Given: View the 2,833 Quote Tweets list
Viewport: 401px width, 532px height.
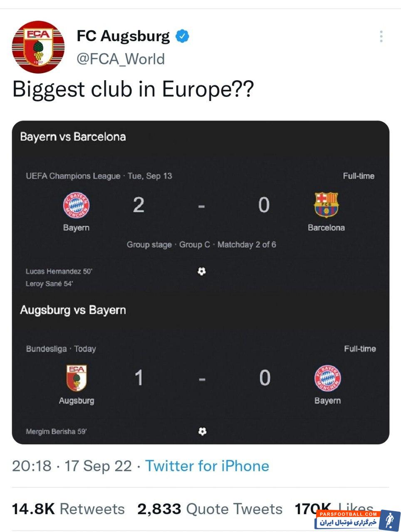Looking at the screenshot, I should pyautogui.click(x=210, y=509).
